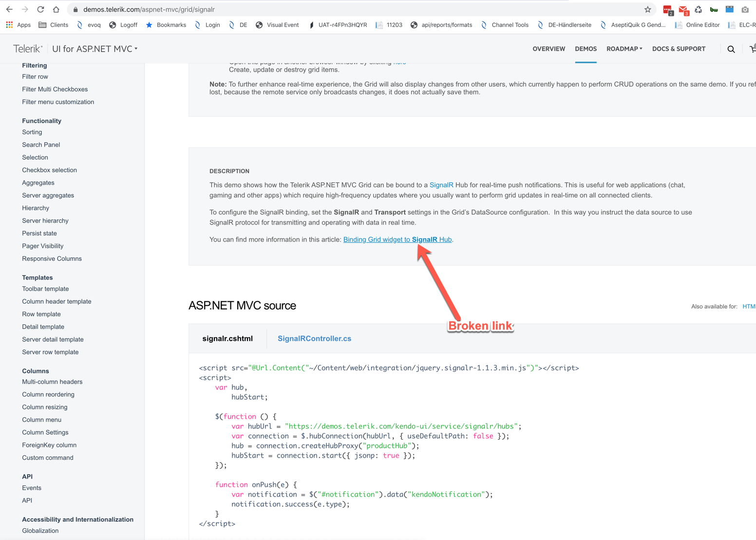Open the Filter row demo

coord(35,76)
